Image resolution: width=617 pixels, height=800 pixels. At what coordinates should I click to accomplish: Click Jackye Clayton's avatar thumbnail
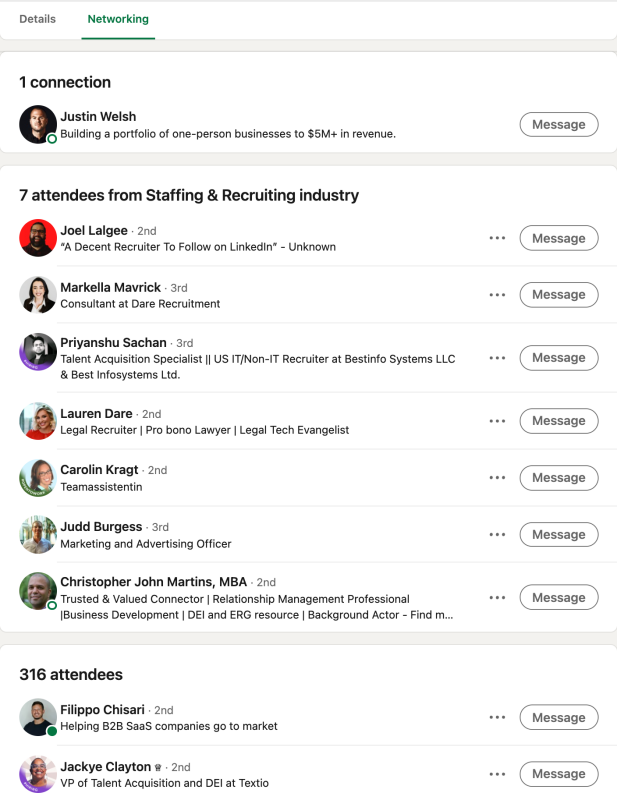click(38, 774)
